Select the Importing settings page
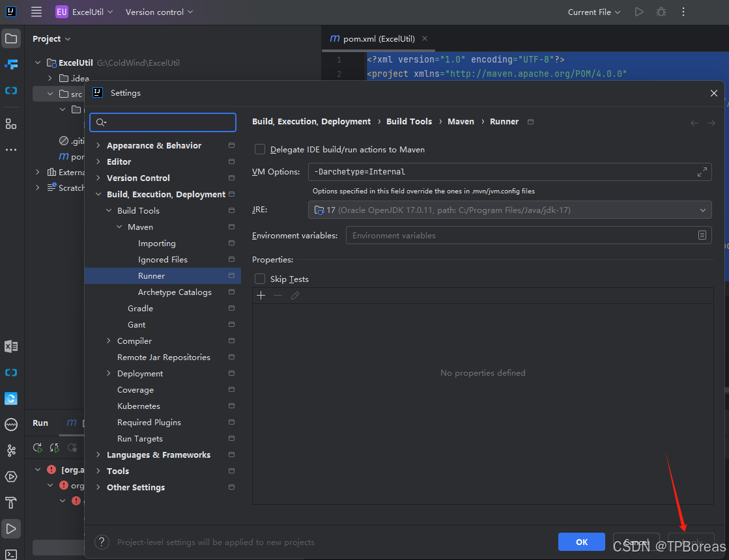 156,243
